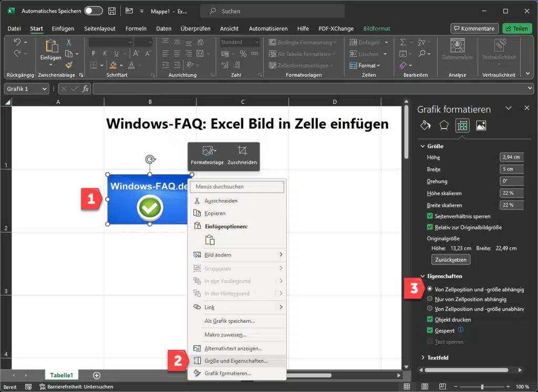Click Kommentare button
The image size is (538, 392).
(474, 28)
